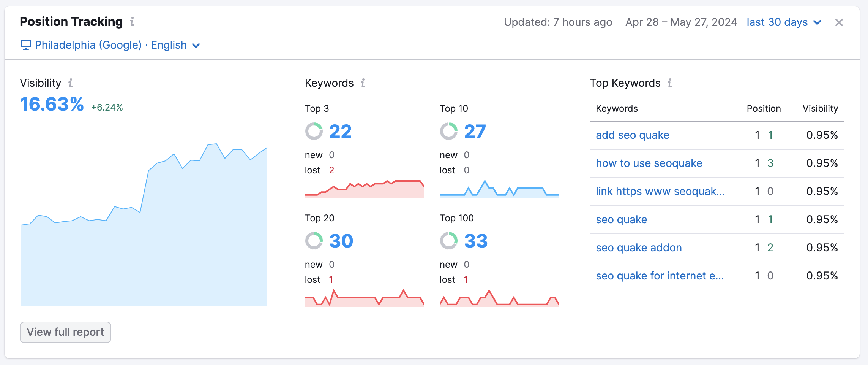This screenshot has height=365, width=868.
Task: Open the "seo quake addon" keyword
Action: (639, 248)
